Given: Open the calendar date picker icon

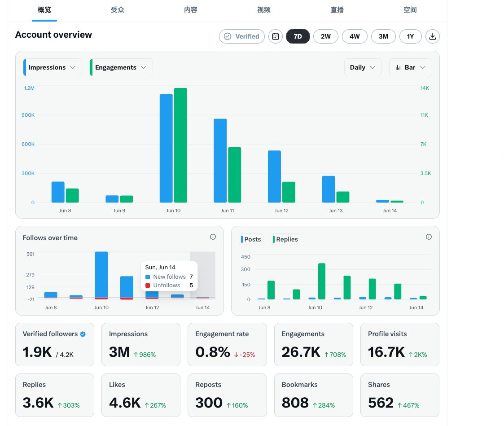Looking at the screenshot, I should tap(276, 36).
